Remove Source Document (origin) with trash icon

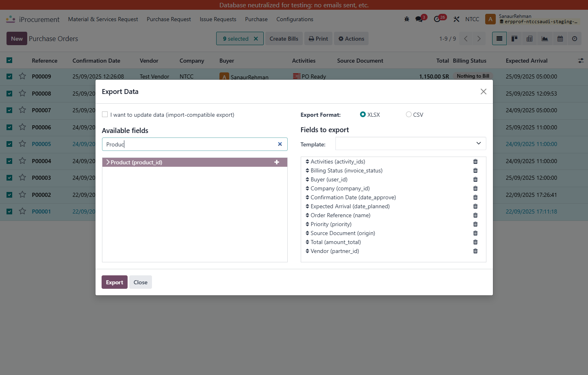coord(475,233)
